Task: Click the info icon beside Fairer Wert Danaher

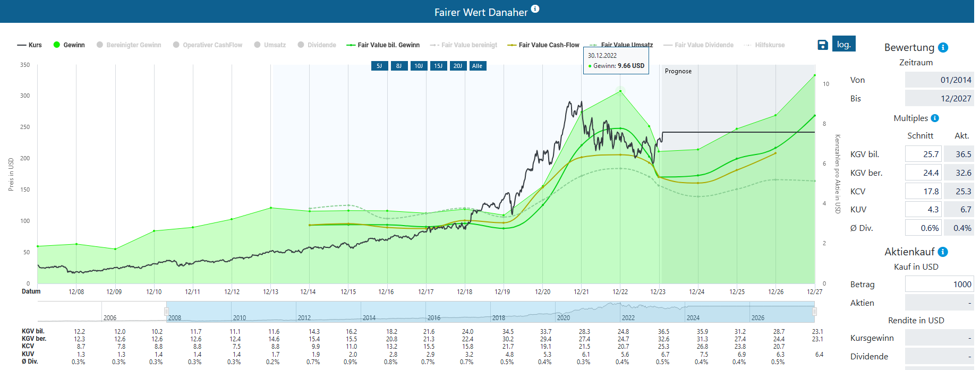Action: 535,8
